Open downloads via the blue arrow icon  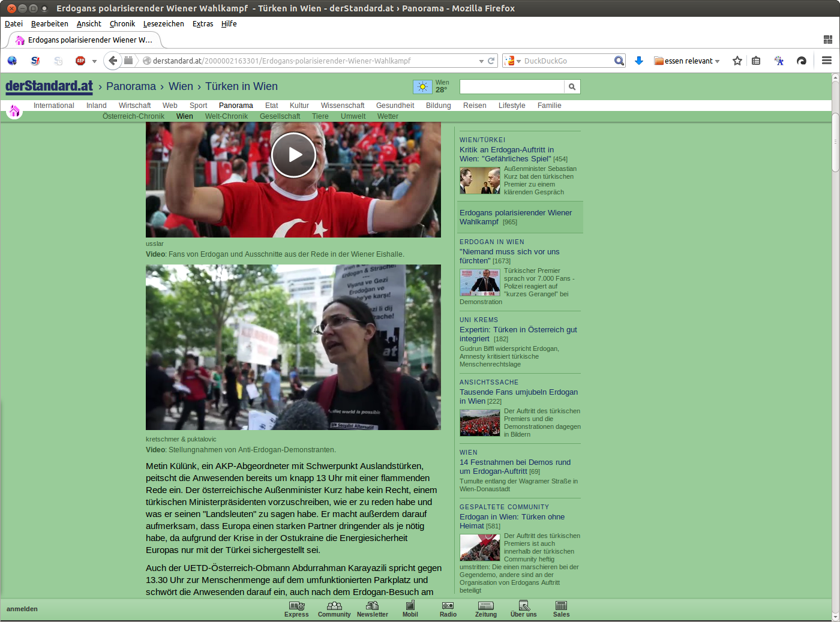click(639, 61)
